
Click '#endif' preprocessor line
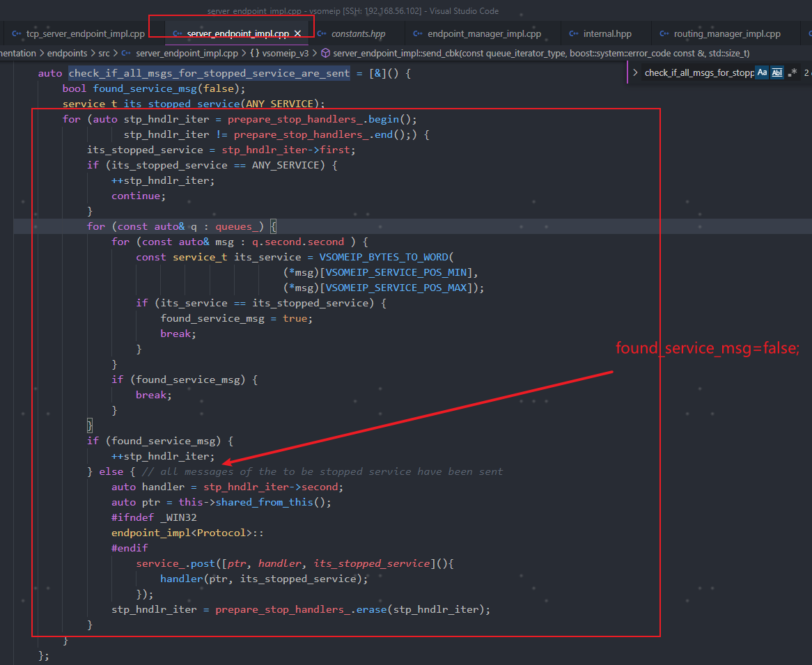click(x=130, y=548)
